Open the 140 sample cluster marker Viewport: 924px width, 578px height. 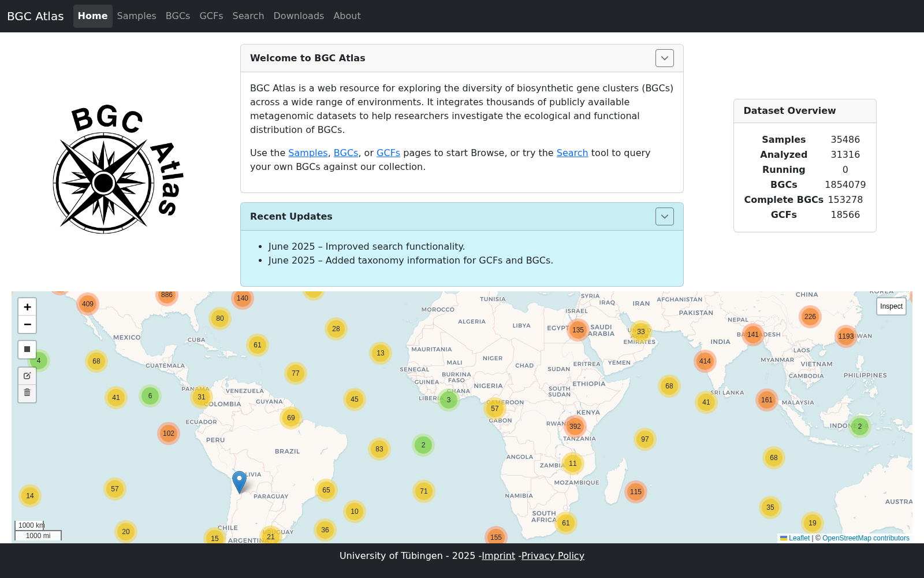[x=243, y=298]
